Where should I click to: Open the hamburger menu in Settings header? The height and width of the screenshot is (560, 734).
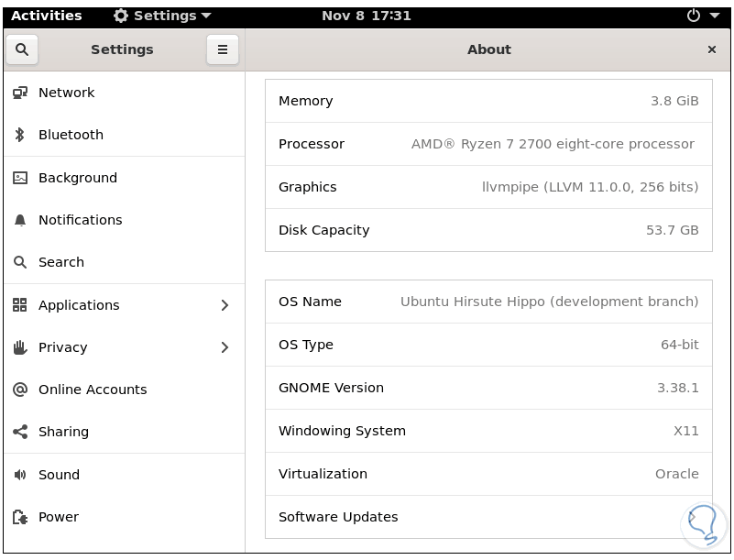click(222, 49)
